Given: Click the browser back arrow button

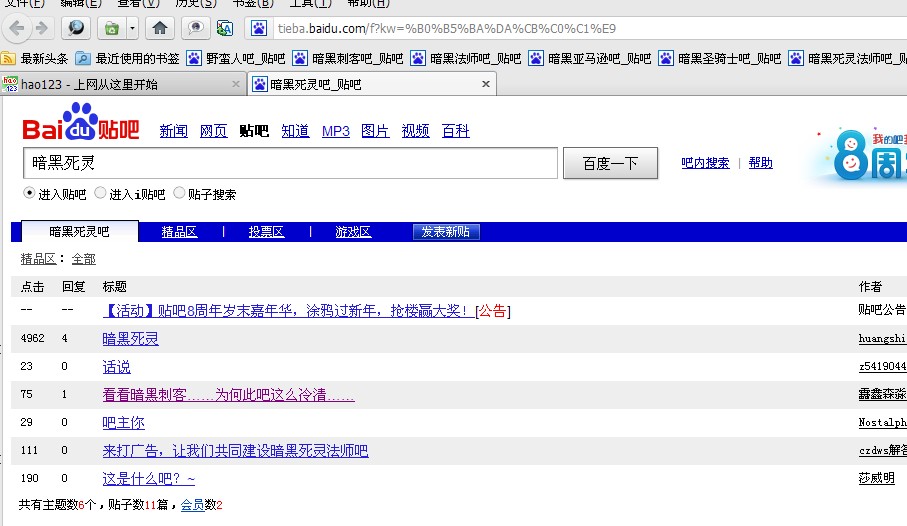Looking at the screenshot, I should pyautogui.click(x=18, y=28).
